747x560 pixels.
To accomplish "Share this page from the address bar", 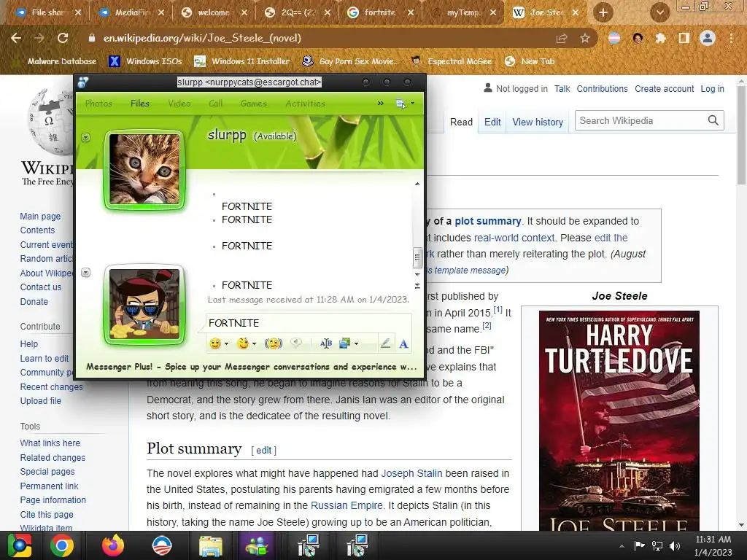I will 562,39.
